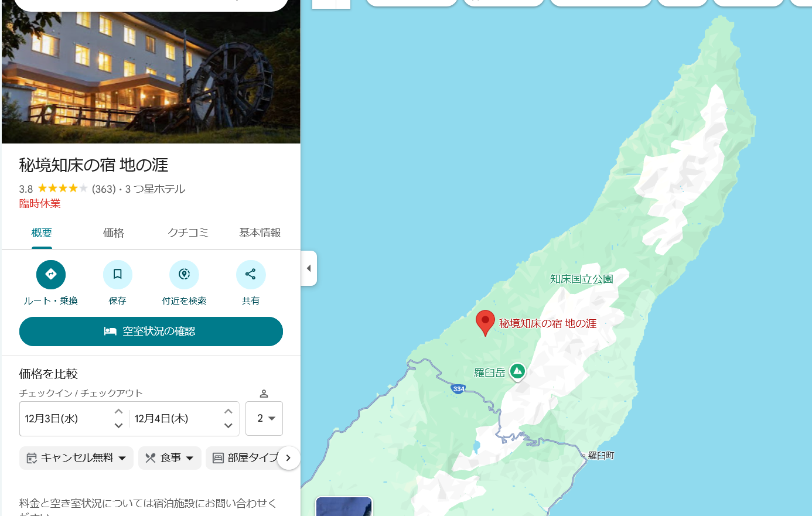Open the (363) reviews count link
The width and height of the screenshot is (812, 516).
[104, 189]
